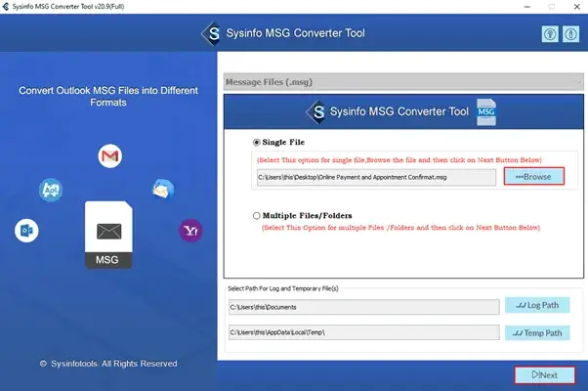The height and width of the screenshot is (391, 588).
Task: Click the selected MSG file path field
Action: coord(376,177)
